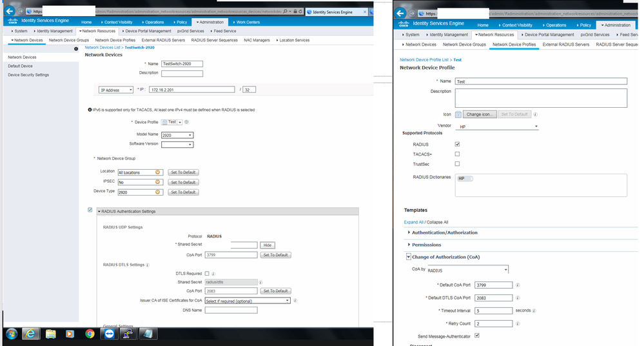Open TeamViewer from the taskbar

tap(109, 334)
